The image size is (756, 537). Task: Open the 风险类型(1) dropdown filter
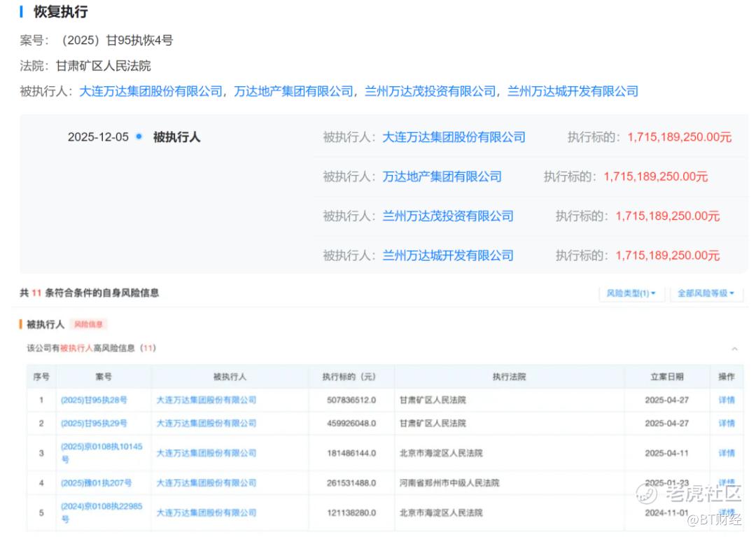tap(631, 293)
